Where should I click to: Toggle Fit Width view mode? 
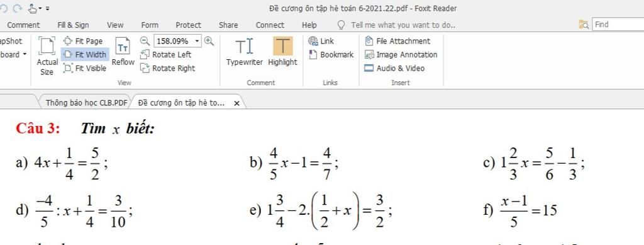pyautogui.click(x=85, y=55)
